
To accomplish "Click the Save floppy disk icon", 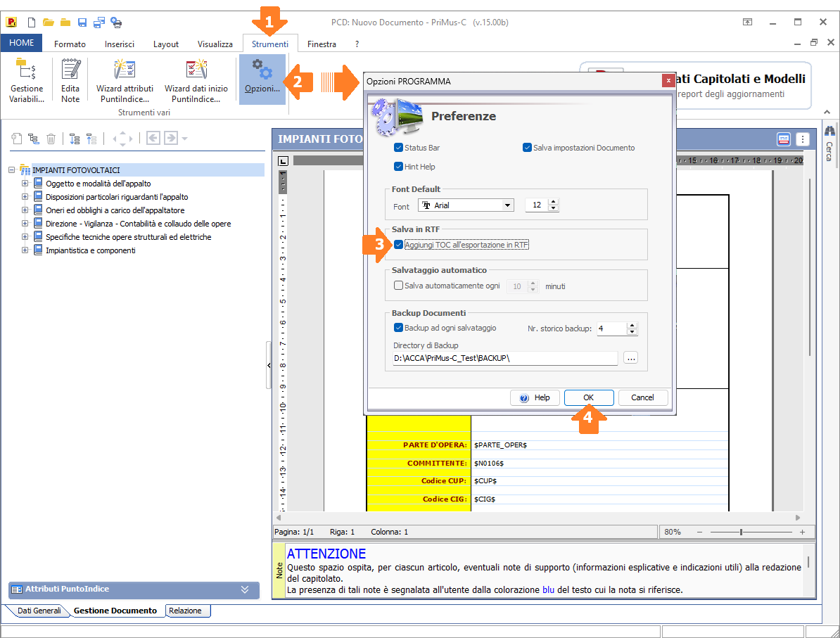I will pos(82,23).
